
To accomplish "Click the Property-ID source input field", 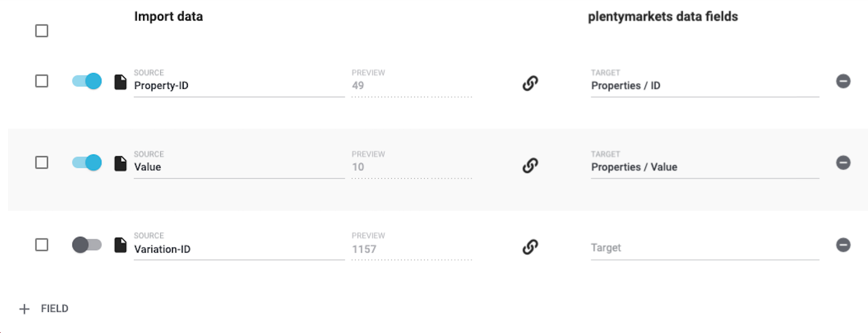I will coord(239,86).
